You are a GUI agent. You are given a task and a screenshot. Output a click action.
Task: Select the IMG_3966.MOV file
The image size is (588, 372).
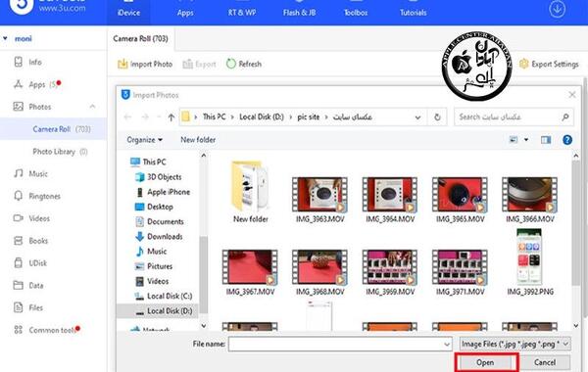pos(530,200)
